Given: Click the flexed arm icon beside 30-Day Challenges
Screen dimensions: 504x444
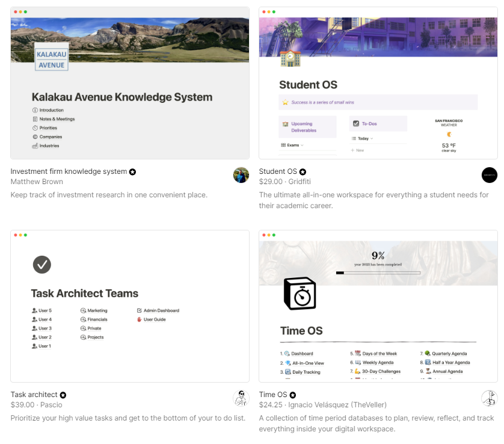Looking at the screenshot, I should (x=357, y=372).
